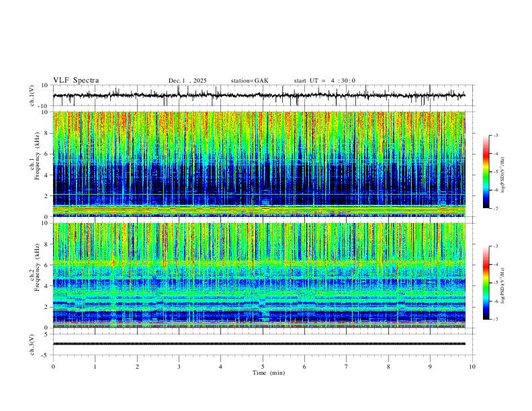
Task: Click the ch.1 spectrogram "8" kHz tick label
Action: coord(47,133)
